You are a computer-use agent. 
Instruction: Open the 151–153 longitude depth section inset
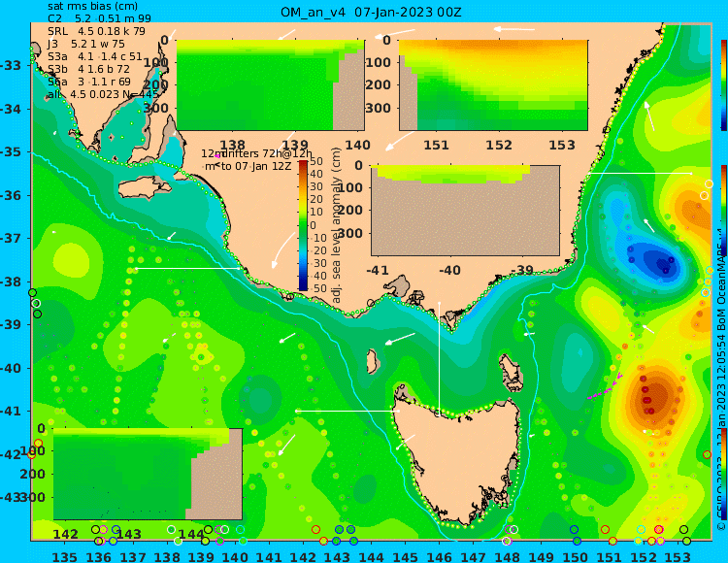click(x=493, y=85)
